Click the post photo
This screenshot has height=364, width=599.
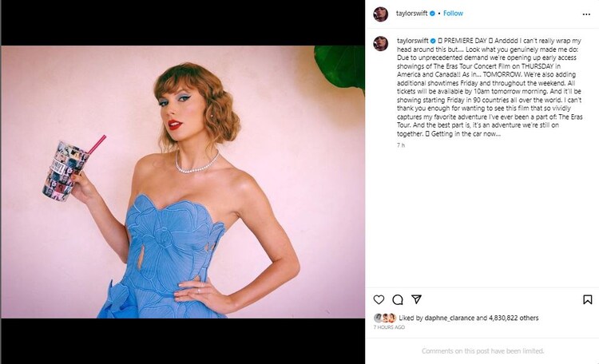(x=182, y=182)
